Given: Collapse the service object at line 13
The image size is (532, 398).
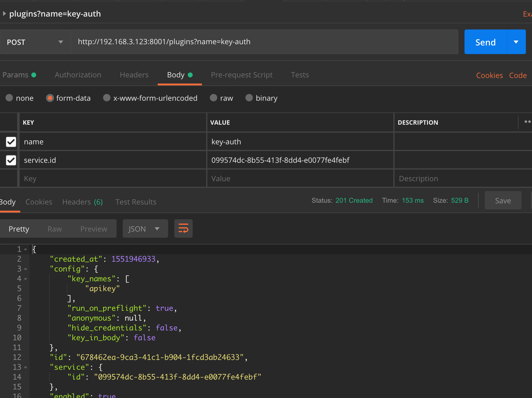Looking at the screenshot, I should (x=25, y=367).
